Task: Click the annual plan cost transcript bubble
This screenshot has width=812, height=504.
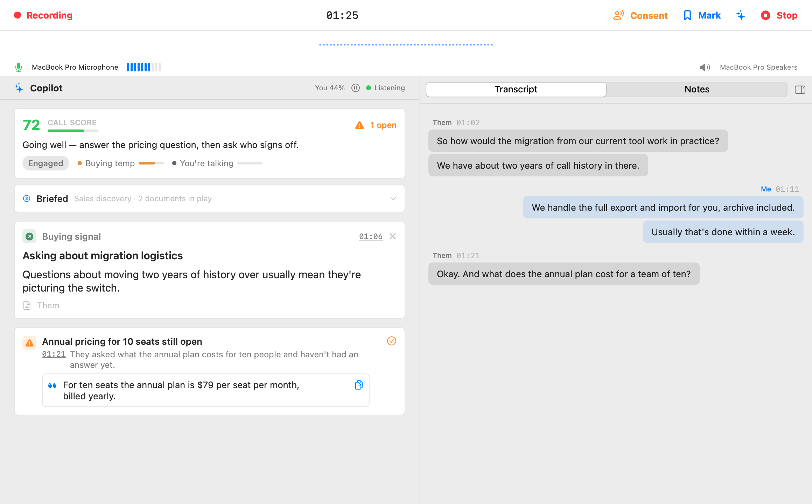Action: (564, 274)
